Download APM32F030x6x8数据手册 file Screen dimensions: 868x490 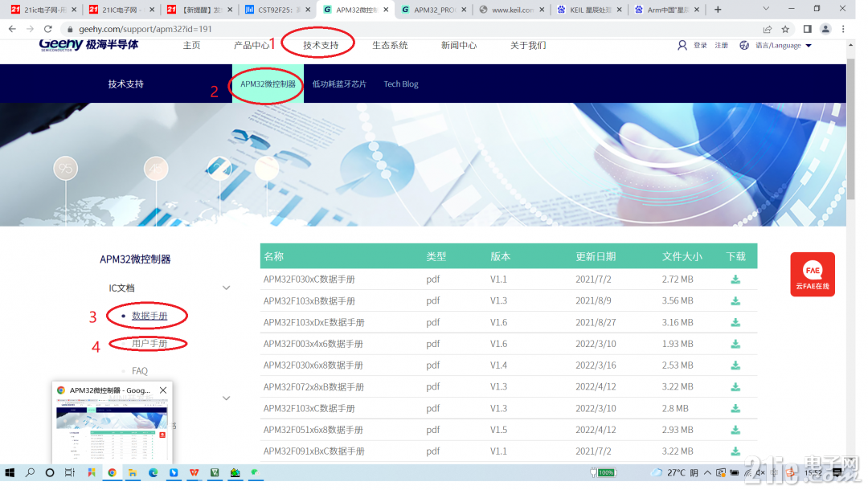(735, 365)
